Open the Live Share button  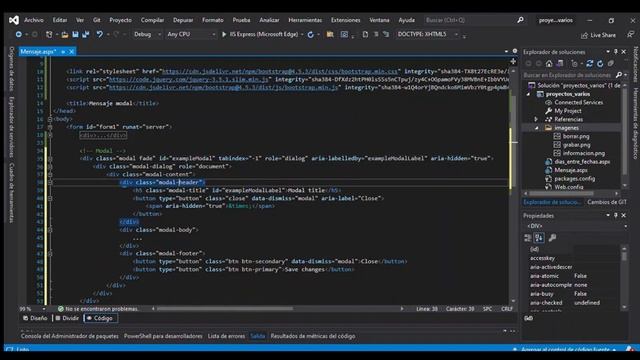598,35
